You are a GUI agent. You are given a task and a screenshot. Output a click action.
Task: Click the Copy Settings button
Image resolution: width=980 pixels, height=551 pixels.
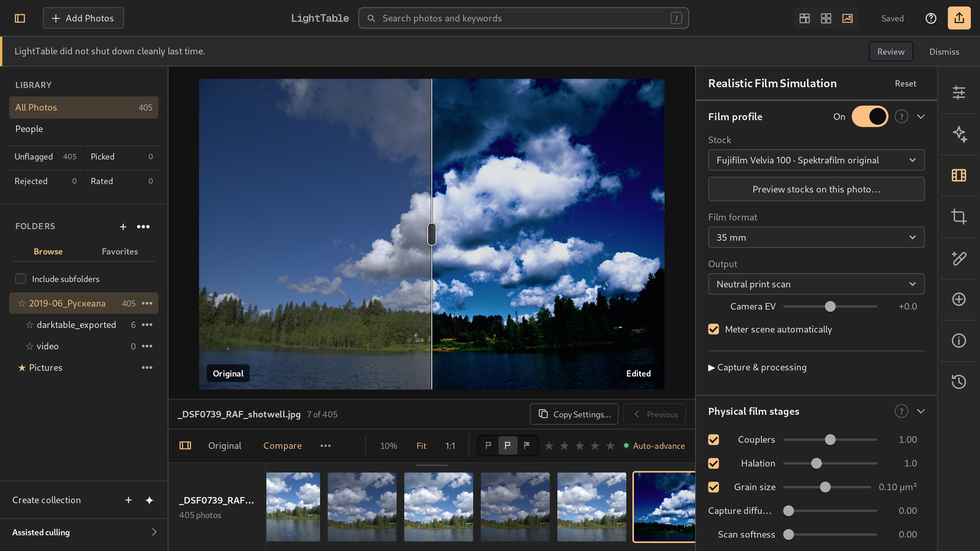coord(574,414)
